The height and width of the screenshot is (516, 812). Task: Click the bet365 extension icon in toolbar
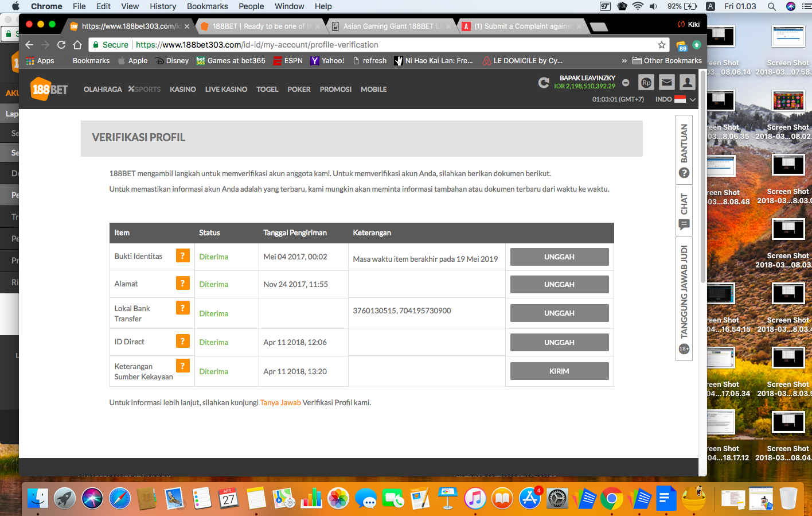[x=681, y=45]
